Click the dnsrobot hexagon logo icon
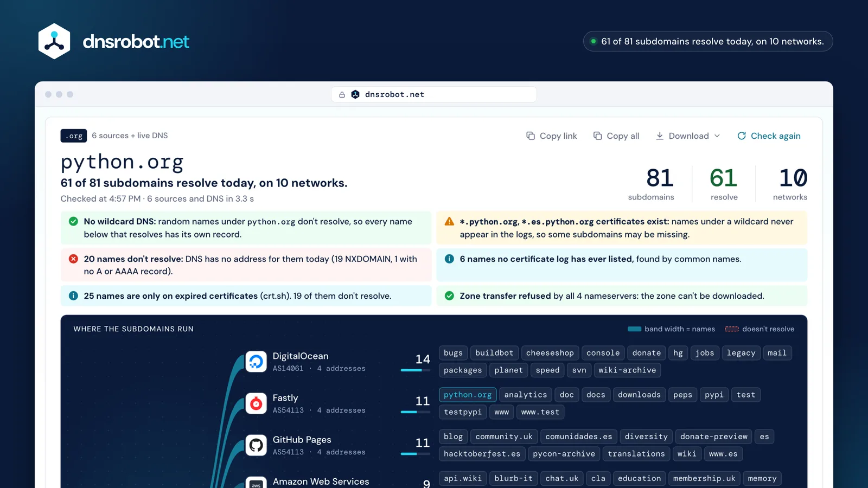The width and height of the screenshot is (868, 488). pos(54,41)
